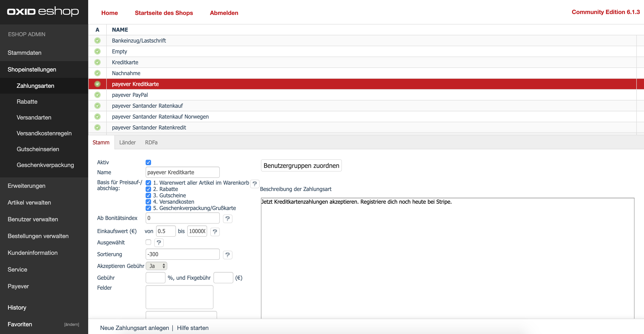Enable the Ausgewählt checkbox

pos(148,242)
